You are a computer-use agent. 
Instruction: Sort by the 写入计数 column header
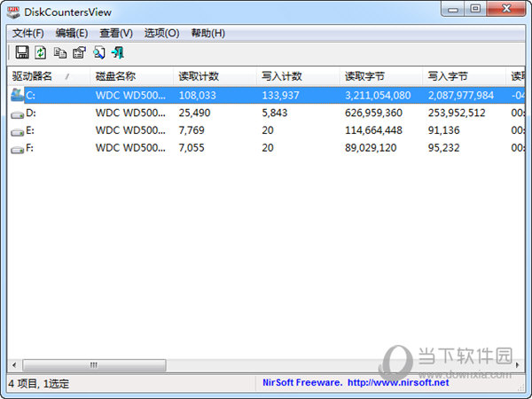click(x=298, y=76)
